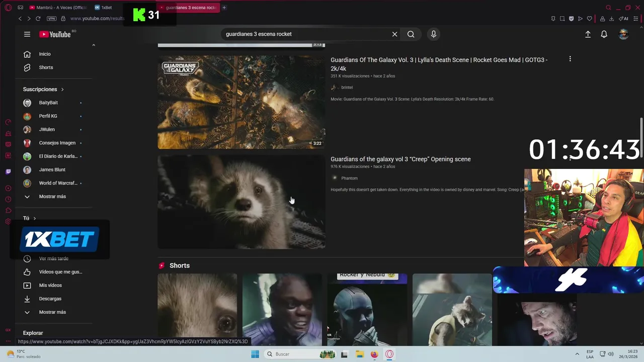This screenshot has width=644, height=362.
Task: Open the Creep Opening scene thumbnail
Action: click(x=242, y=202)
